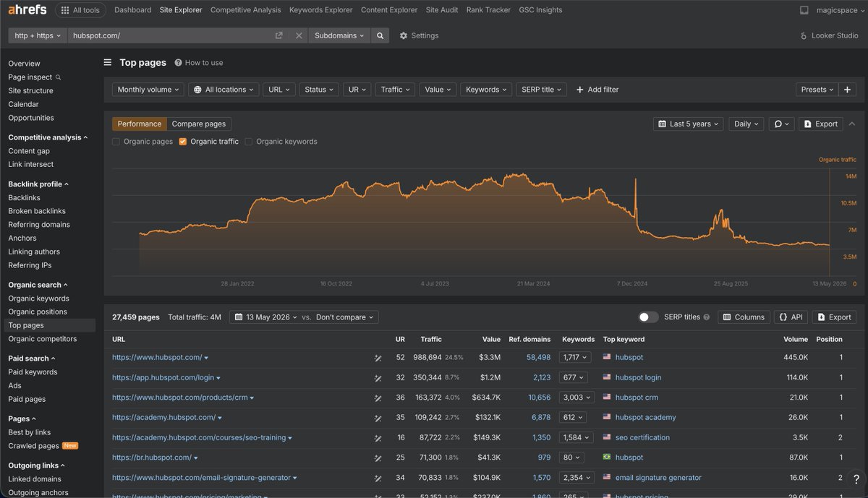Open the Don't compare dropdown
Viewport: 868px width, 498px height.
(x=346, y=317)
